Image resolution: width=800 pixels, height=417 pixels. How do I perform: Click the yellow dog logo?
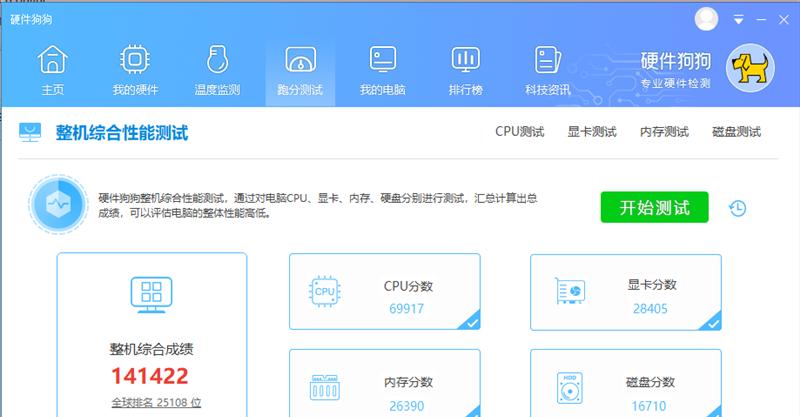[750, 68]
